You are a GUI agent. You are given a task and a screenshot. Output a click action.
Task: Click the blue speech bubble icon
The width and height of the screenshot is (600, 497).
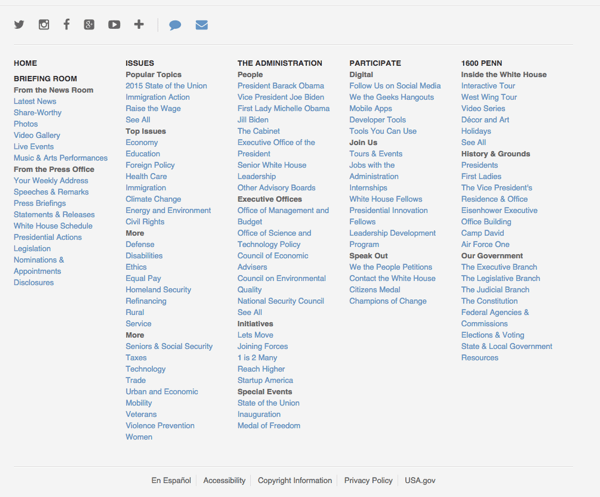(x=175, y=25)
